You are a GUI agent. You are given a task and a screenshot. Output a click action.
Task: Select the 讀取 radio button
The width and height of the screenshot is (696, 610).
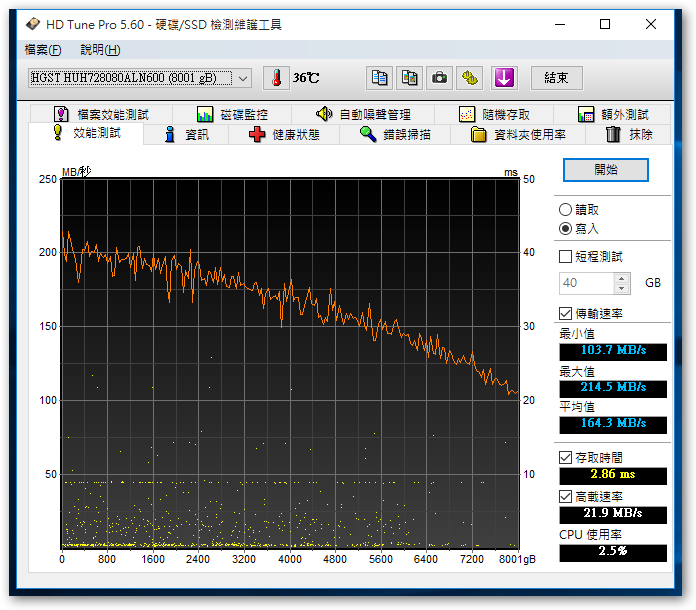566,210
